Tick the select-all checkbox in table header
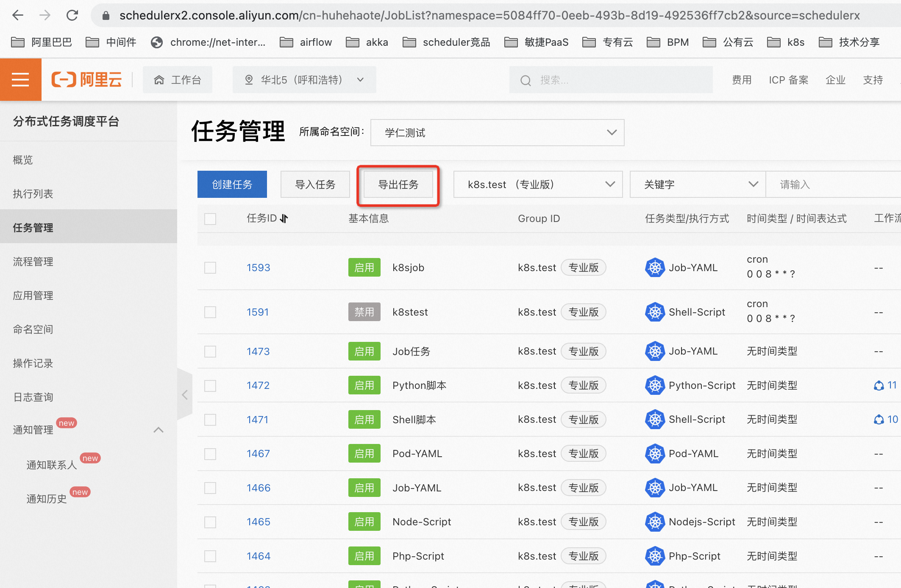The height and width of the screenshot is (588, 901). point(210,219)
